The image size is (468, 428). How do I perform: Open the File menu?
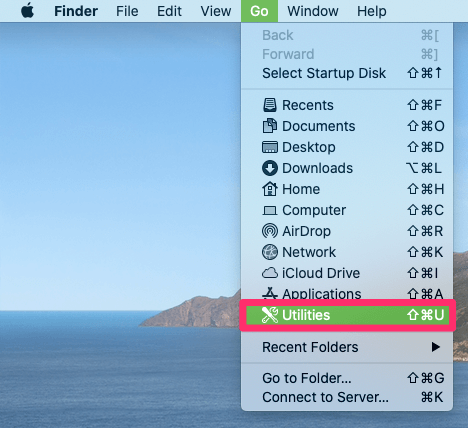pos(127,11)
